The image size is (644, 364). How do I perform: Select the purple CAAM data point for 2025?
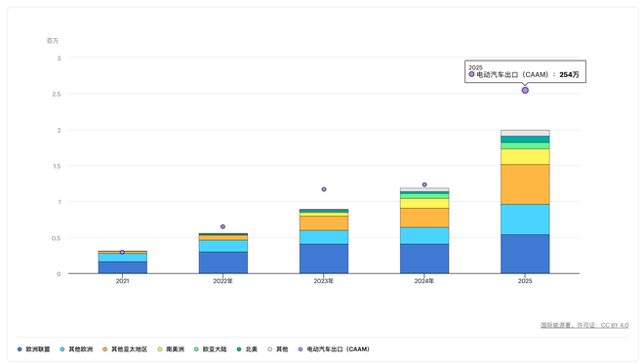(x=525, y=91)
